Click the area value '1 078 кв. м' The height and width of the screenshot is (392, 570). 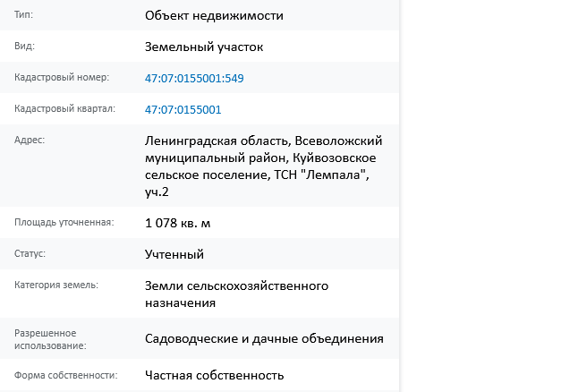click(x=177, y=223)
